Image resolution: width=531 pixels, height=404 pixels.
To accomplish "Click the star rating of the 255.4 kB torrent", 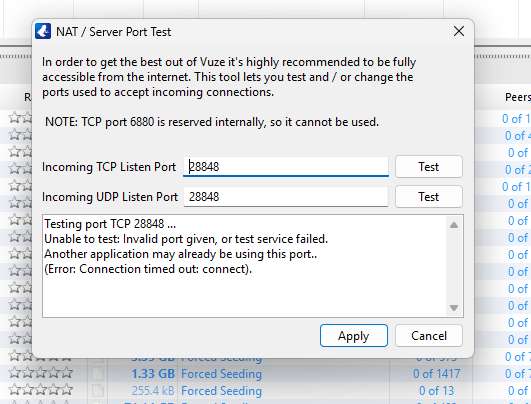I will (x=41, y=390).
